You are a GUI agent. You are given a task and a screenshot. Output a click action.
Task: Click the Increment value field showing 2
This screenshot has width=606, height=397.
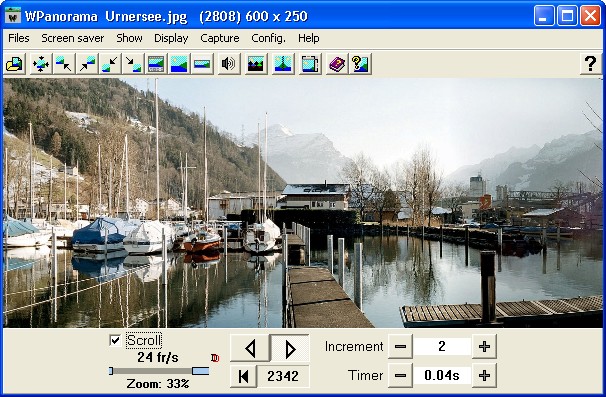(x=442, y=346)
